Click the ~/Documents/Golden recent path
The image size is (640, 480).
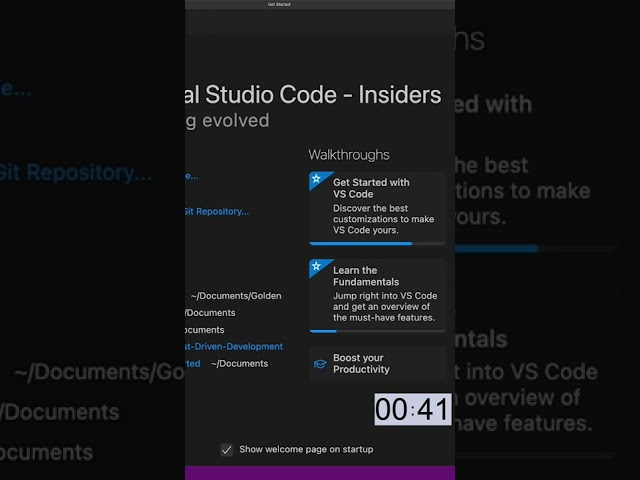[x=236, y=296]
